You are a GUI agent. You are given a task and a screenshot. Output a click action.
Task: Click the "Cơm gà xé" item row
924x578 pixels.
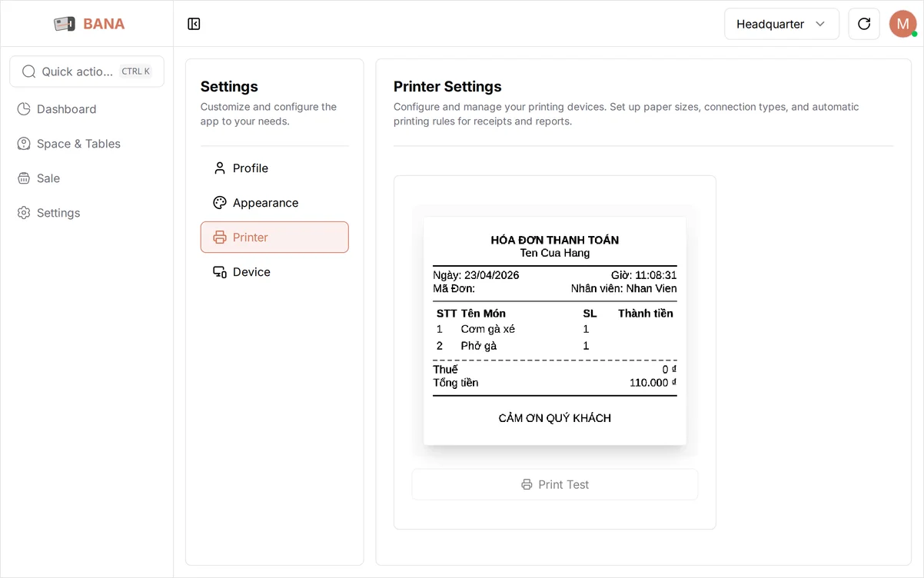pos(555,329)
